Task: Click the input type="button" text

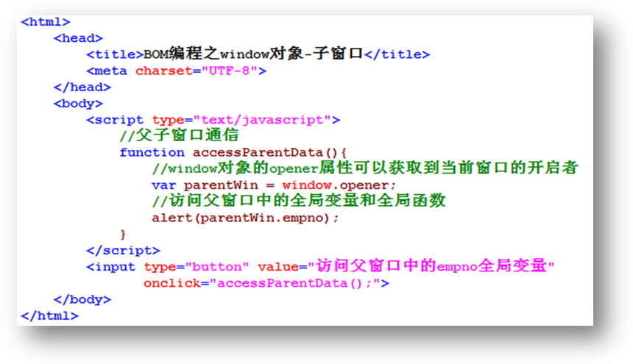Action: point(168,267)
